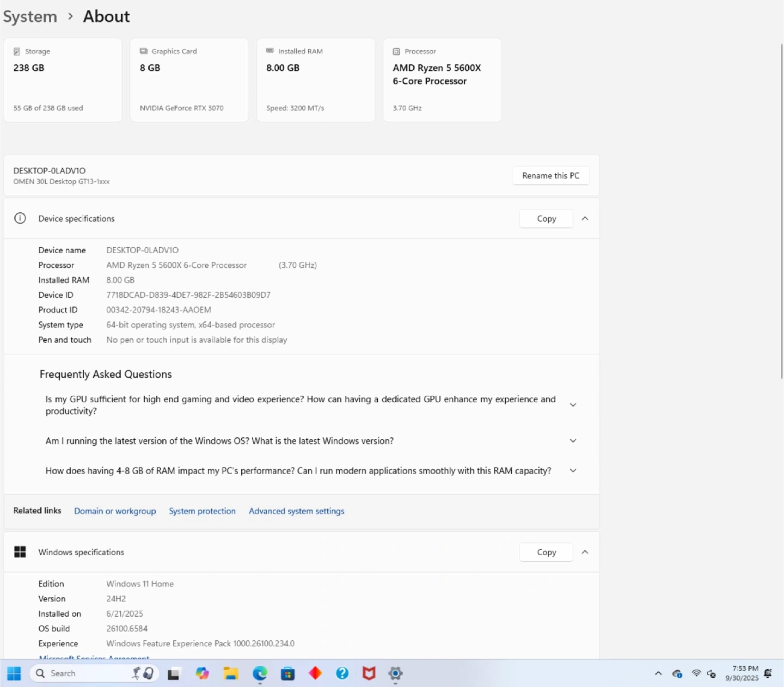Open the Get Help question mark app
This screenshot has width=784, height=687.
[x=342, y=673]
